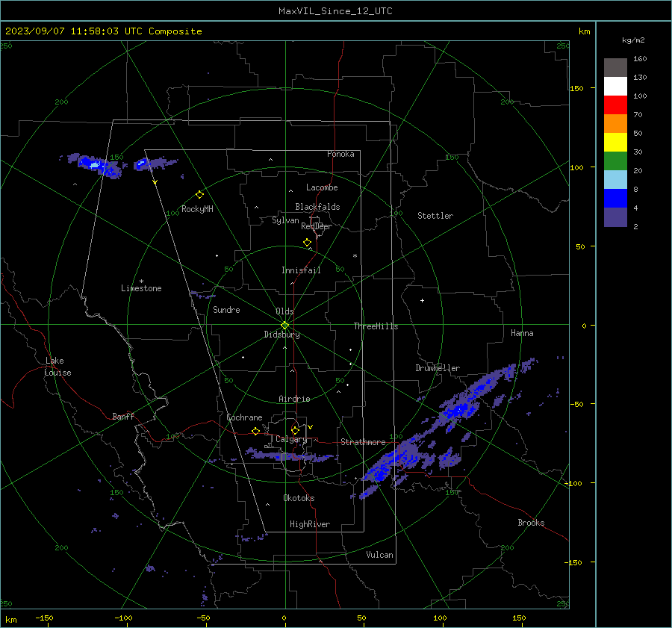Click the ThreeHills label
This screenshot has width=672, height=628.
[376, 326]
